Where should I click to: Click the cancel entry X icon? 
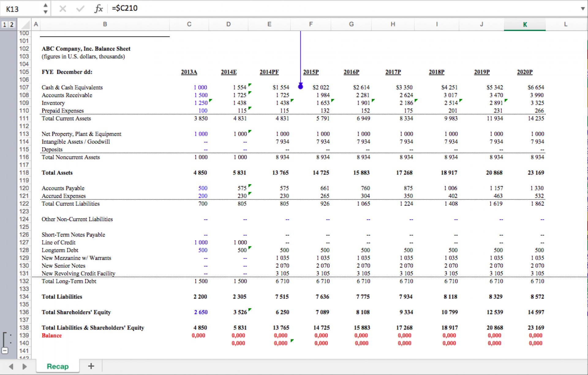pos(62,9)
